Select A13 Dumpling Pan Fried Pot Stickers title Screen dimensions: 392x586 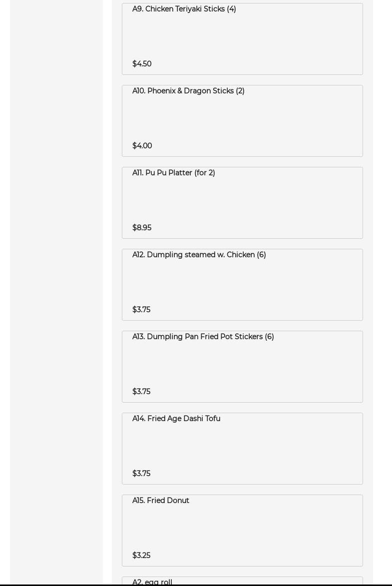pos(203,337)
